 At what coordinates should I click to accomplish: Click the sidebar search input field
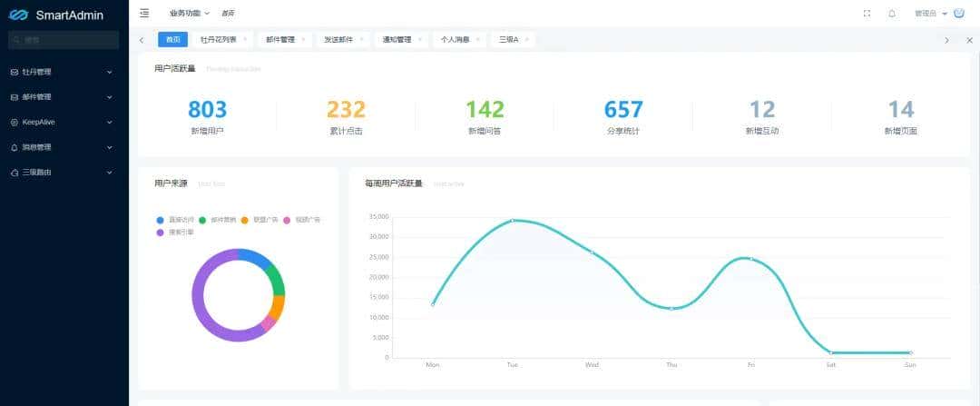[x=64, y=40]
